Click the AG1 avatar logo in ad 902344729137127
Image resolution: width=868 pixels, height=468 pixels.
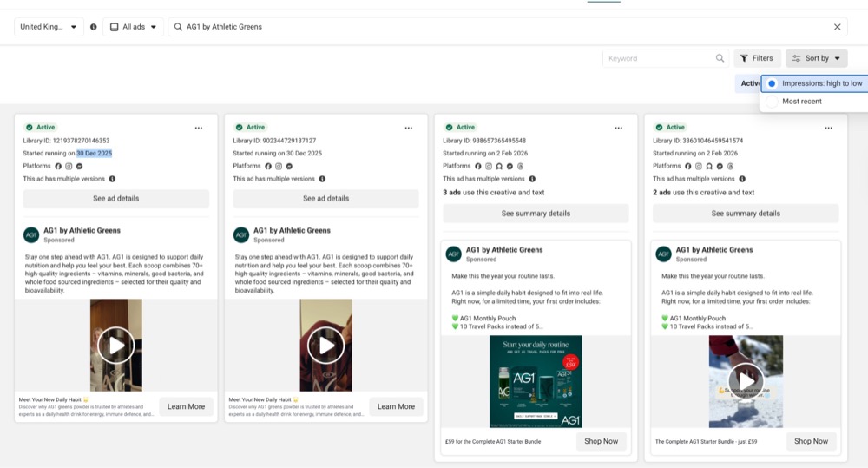click(x=241, y=234)
